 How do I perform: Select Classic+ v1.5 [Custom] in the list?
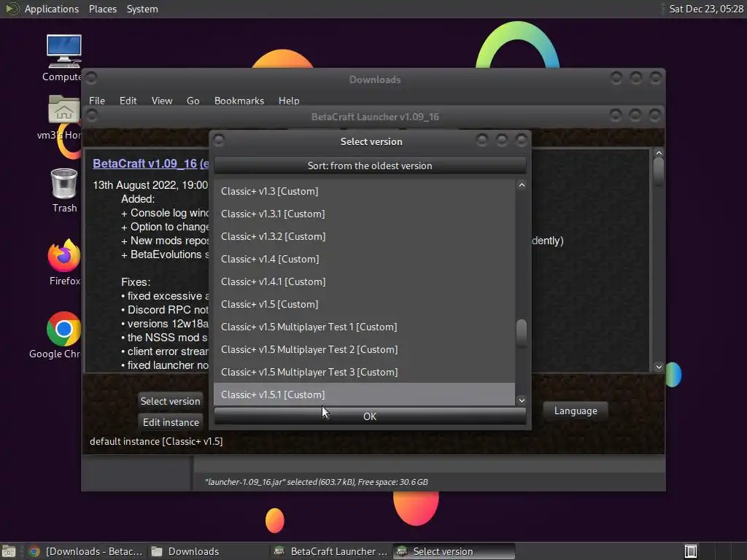(365, 304)
